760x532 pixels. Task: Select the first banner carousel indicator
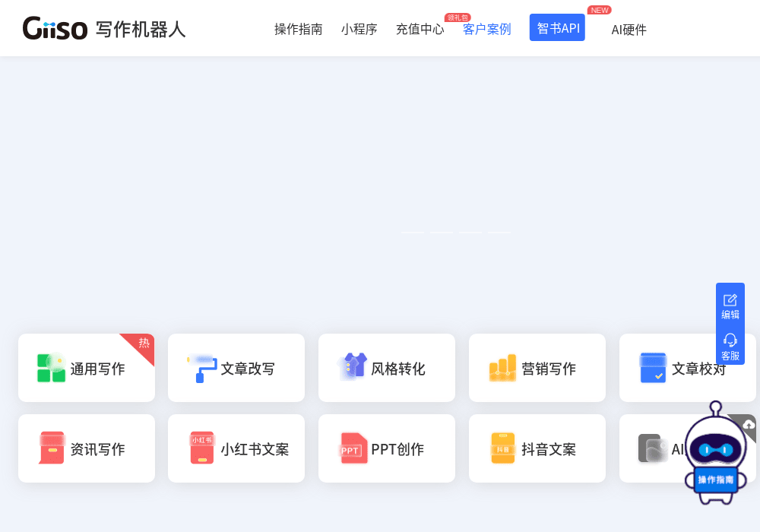tap(413, 233)
